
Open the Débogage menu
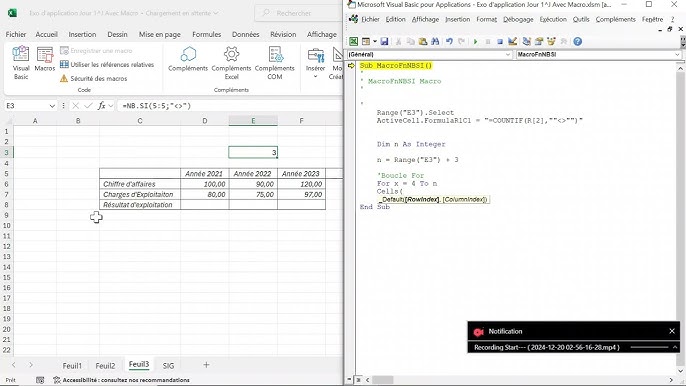(x=518, y=19)
